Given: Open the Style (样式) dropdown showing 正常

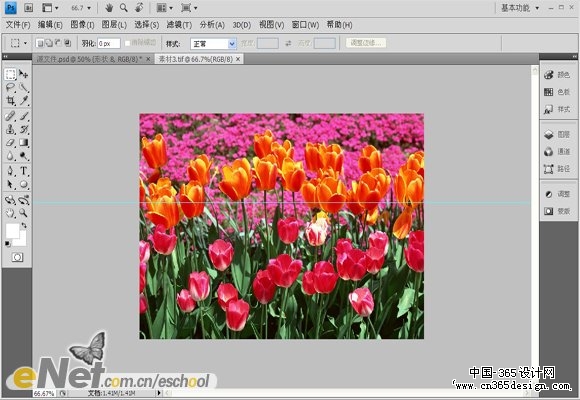Looking at the screenshot, I should coord(213,44).
